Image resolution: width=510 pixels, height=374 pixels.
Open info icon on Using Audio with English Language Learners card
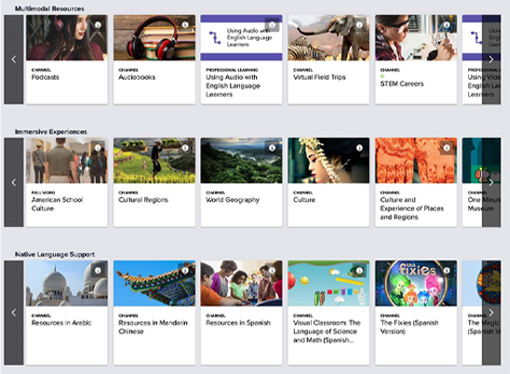point(272,25)
